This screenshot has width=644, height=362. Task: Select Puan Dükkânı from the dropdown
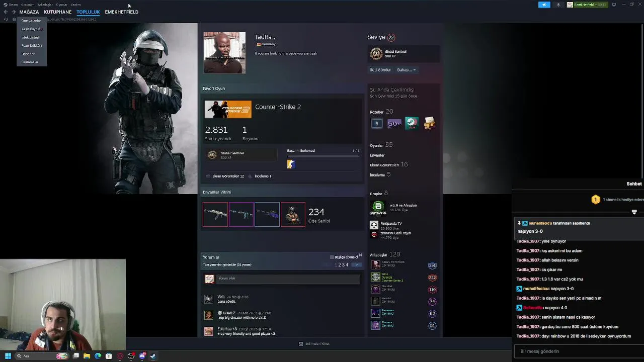coord(32,46)
